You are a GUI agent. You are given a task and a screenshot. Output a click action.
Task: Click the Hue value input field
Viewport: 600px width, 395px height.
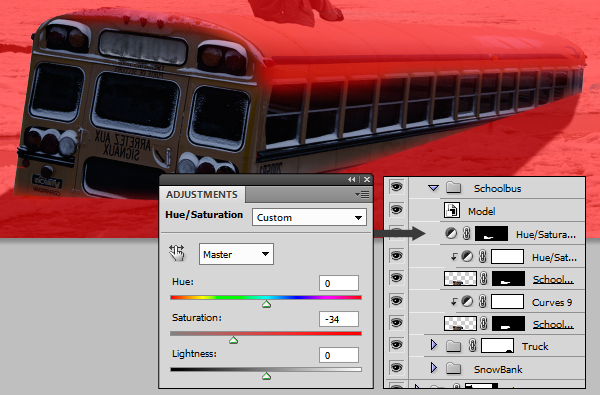click(339, 283)
